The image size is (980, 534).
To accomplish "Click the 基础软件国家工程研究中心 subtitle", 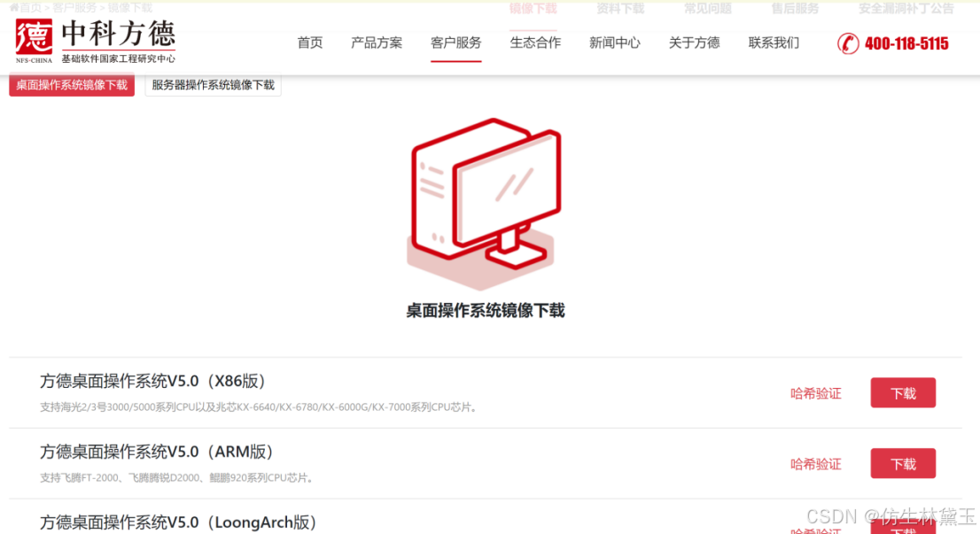I will pos(118,58).
